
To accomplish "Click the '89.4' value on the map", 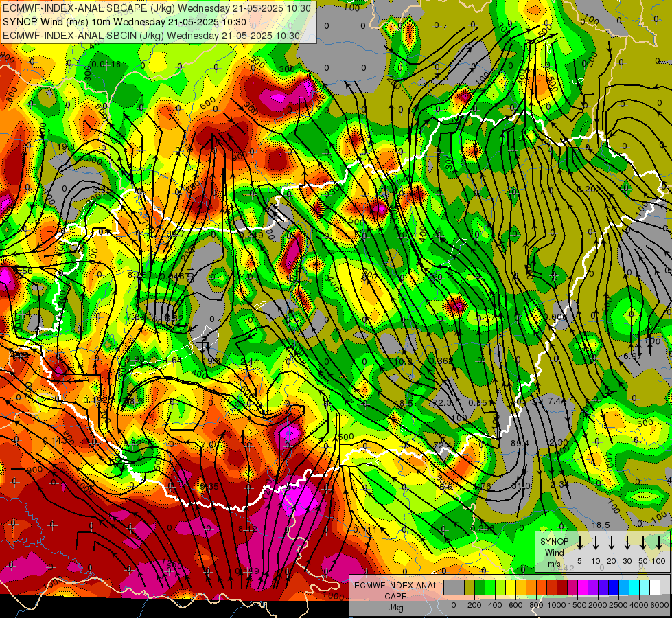I will coord(520,444).
